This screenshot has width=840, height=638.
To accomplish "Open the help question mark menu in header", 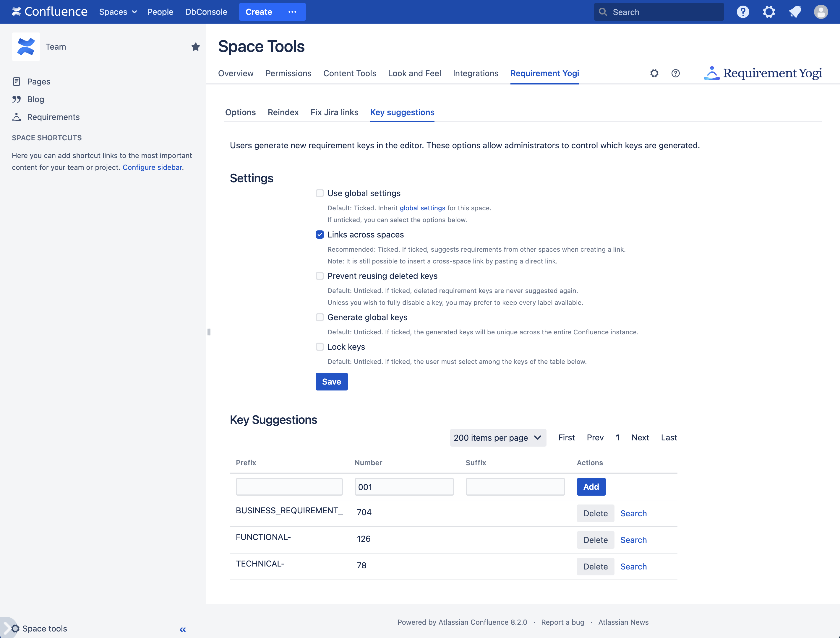I will click(743, 12).
